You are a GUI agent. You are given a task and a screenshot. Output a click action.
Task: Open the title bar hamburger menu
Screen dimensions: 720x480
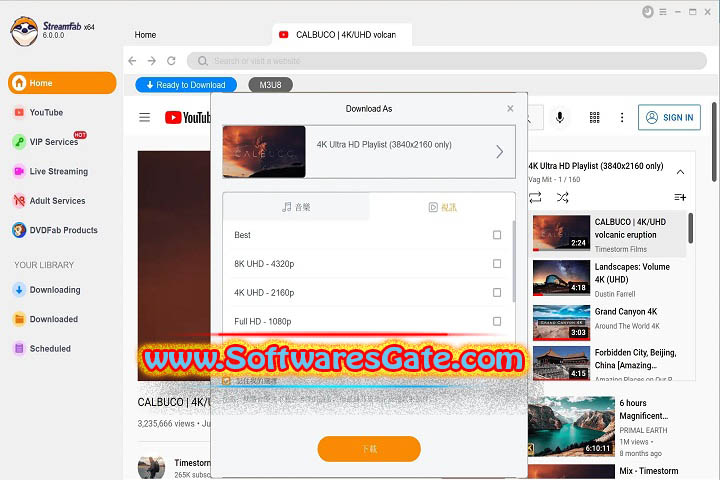point(663,12)
